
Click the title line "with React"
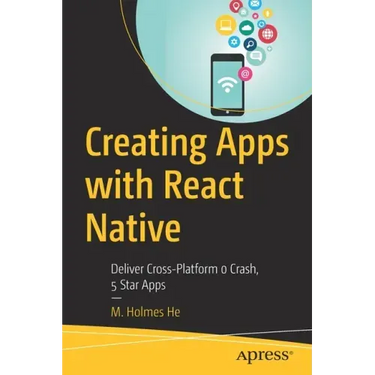coord(165,184)
